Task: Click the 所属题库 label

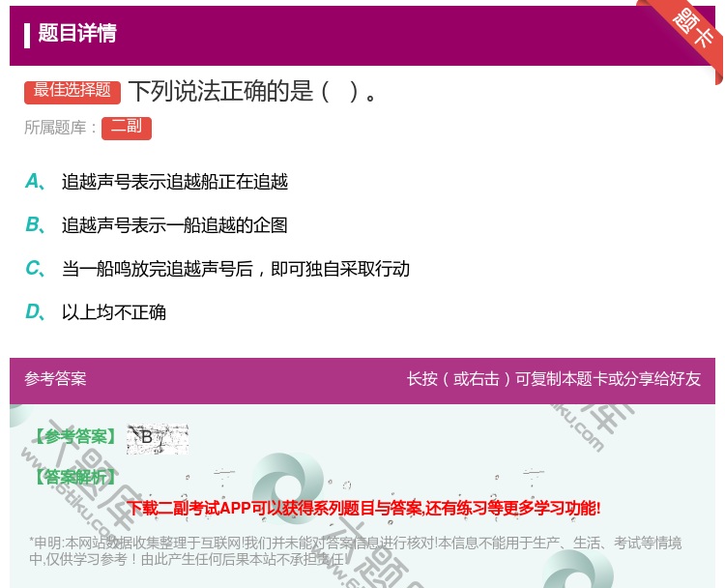Action: (61, 128)
